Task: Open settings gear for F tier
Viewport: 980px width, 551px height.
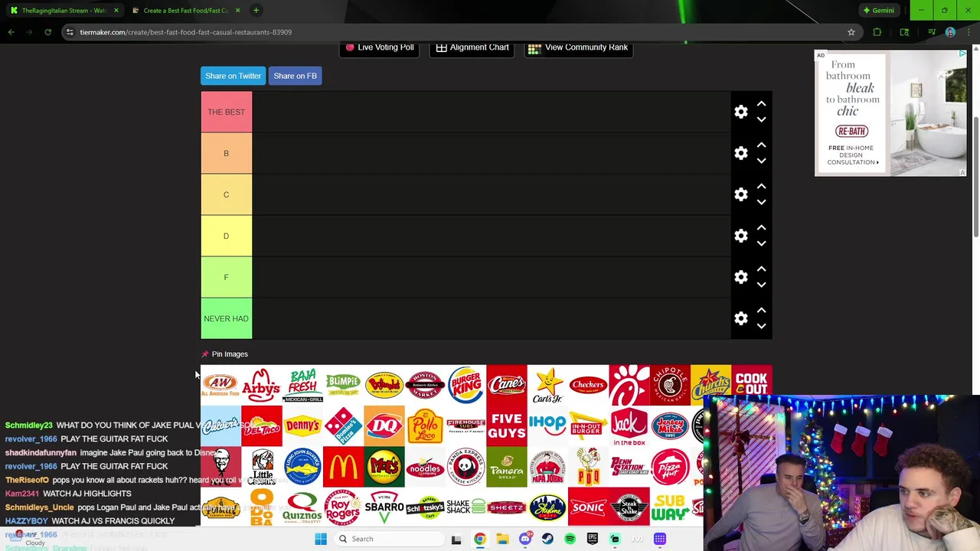Action: coord(740,277)
